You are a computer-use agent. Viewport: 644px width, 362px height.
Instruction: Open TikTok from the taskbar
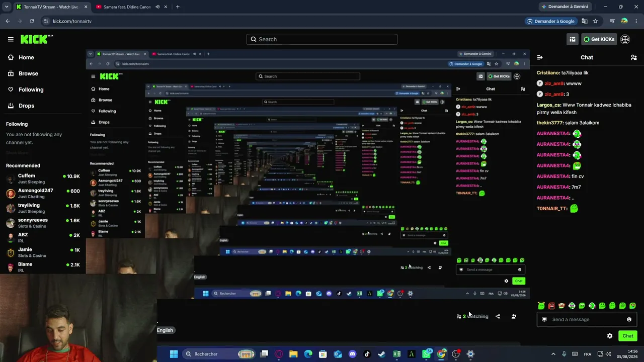pos(367,354)
